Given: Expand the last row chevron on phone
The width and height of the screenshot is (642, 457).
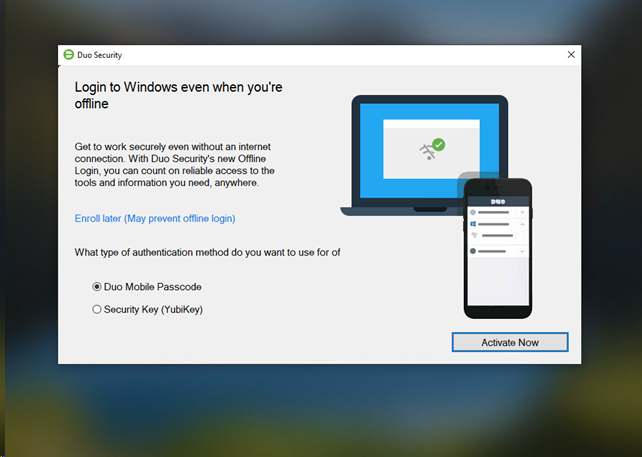Looking at the screenshot, I should [521, 251].
